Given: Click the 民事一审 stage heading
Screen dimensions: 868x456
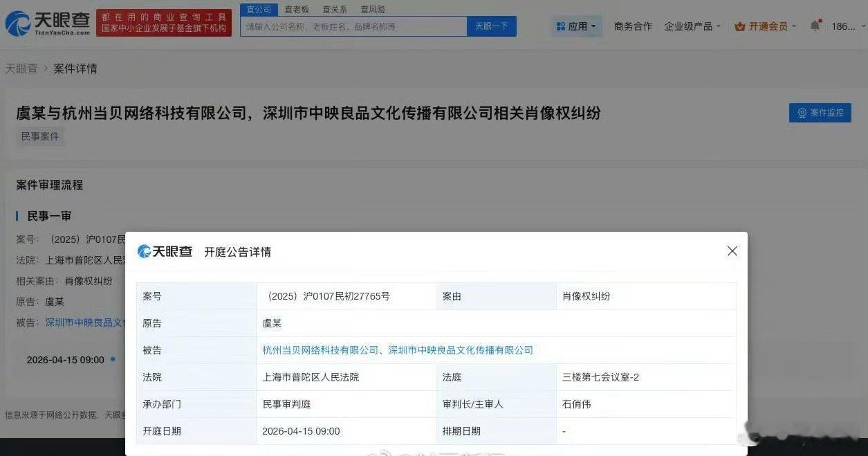Looking at the screenshot, I should pos(49,216).
